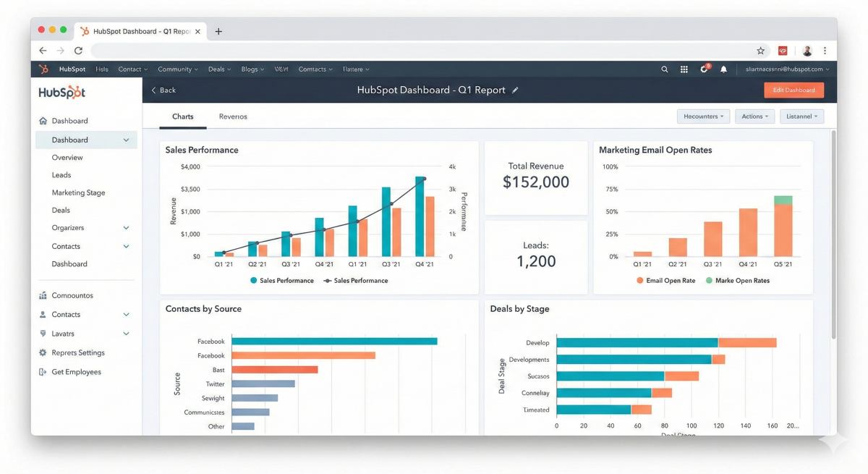Screen dimensions: 868x474
Task: Toggle the Sales Performance legend entry
Action: (x=282, y=280)
